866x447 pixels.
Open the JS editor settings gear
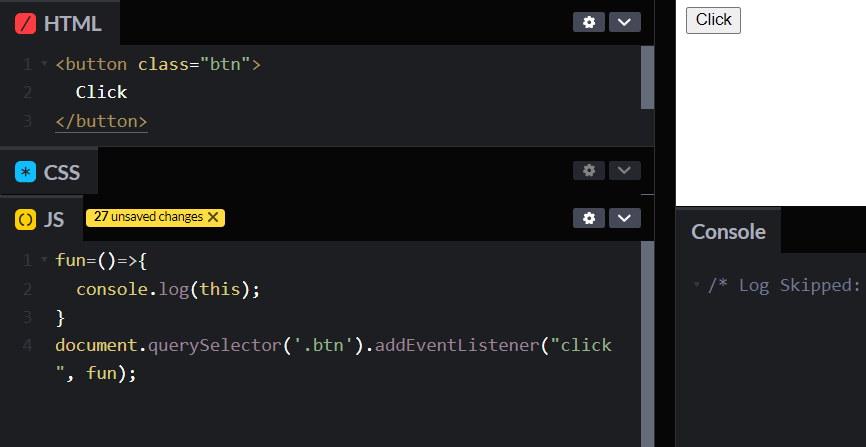(x=588, y=218)
